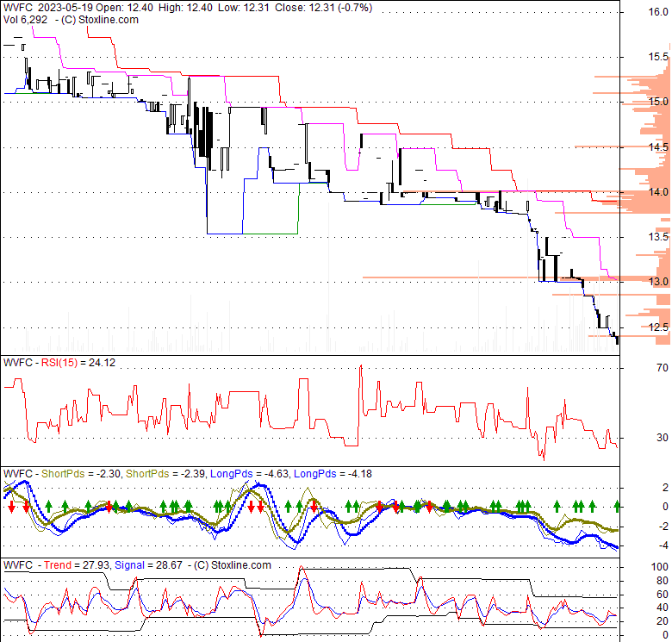The height and width of the screenshot is (642, 672).
Task: Click the 30 level on the RSI axis
Action: [x=663, y=438]
